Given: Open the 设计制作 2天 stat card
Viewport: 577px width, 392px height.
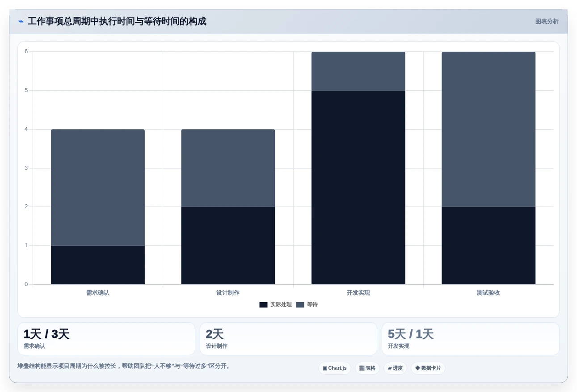Looking at the screenshot, I should point(288,339).
